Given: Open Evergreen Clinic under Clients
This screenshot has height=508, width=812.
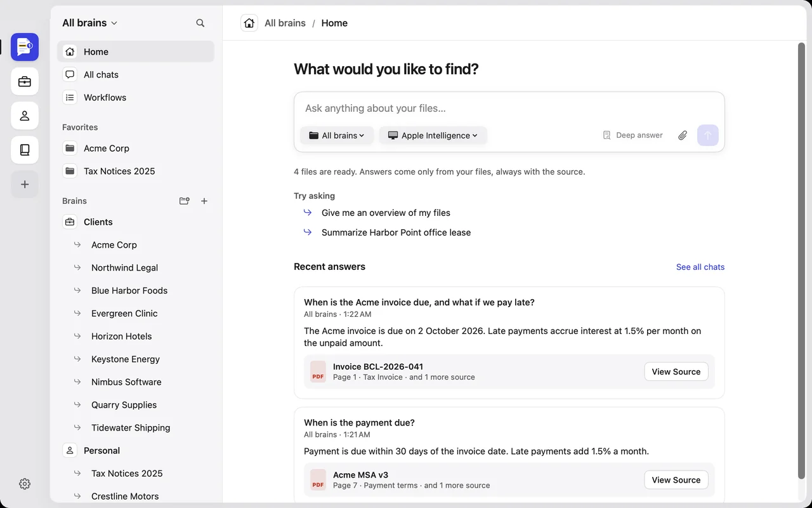Looking at the screenshot, I should pyautogui.click(x=136, y=314).
